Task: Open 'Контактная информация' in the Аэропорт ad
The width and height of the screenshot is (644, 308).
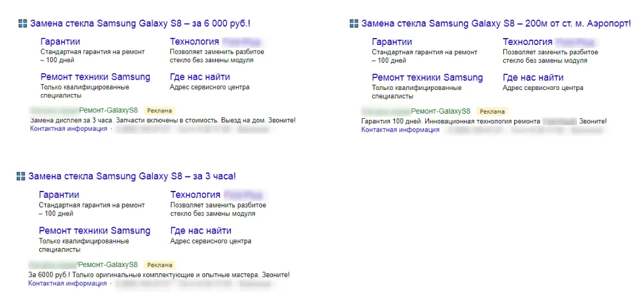Action: coord(400,130)
